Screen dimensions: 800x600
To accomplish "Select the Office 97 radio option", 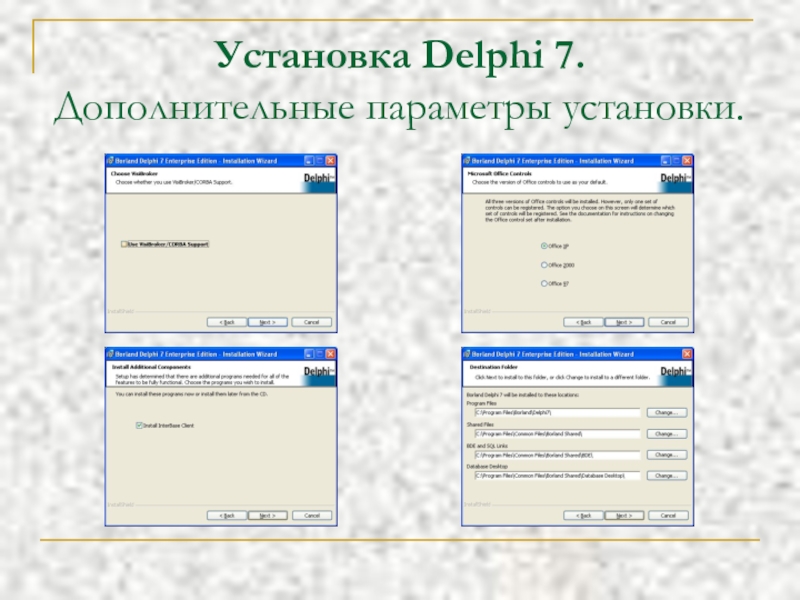I will tap(544, 284).
